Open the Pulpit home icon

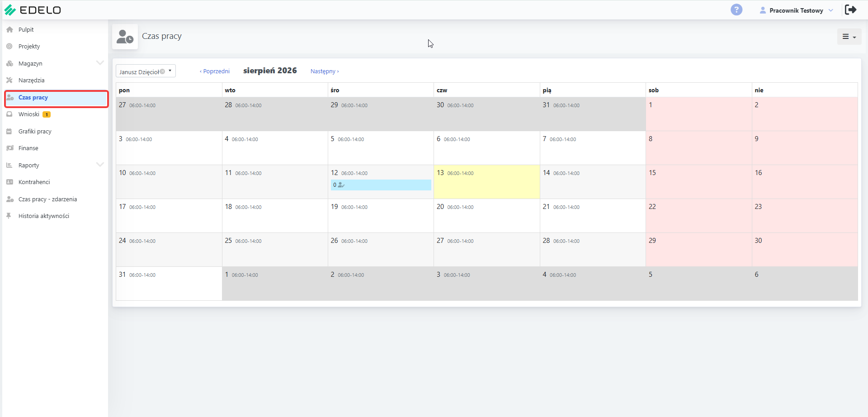pos(9,29)
